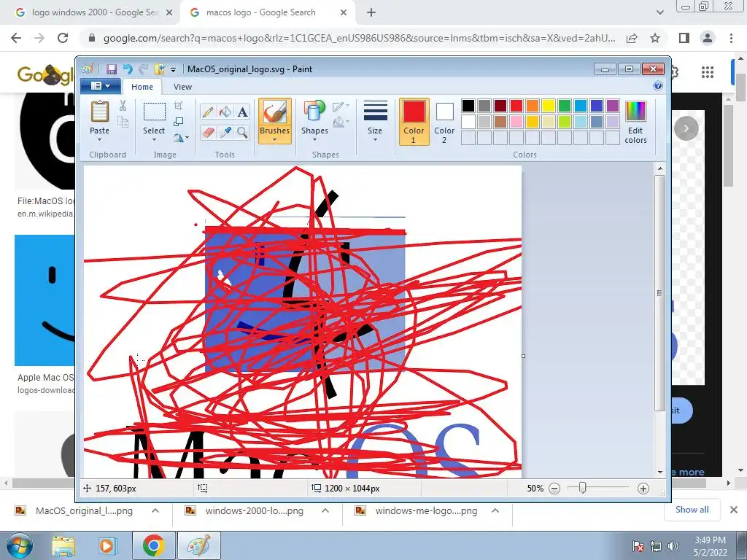
Task: Go back in Chrome
Action: 16,38
